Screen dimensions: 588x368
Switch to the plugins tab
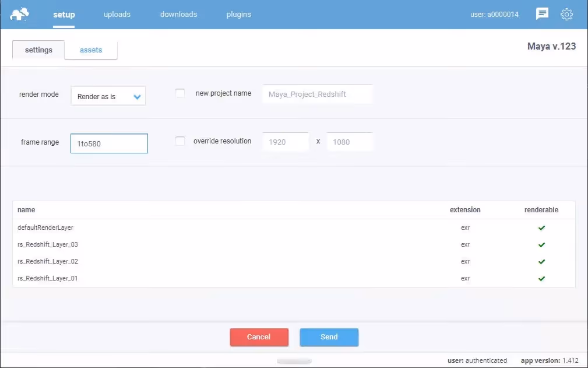pos(239,14)
